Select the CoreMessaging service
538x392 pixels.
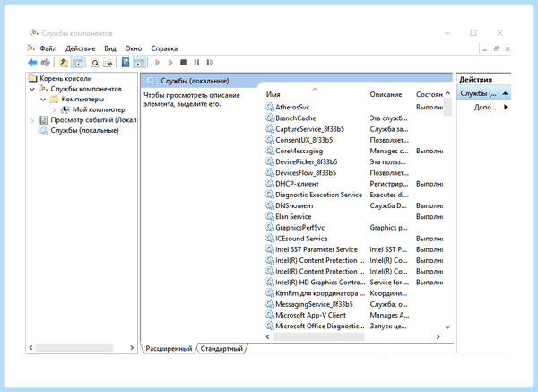299,151
